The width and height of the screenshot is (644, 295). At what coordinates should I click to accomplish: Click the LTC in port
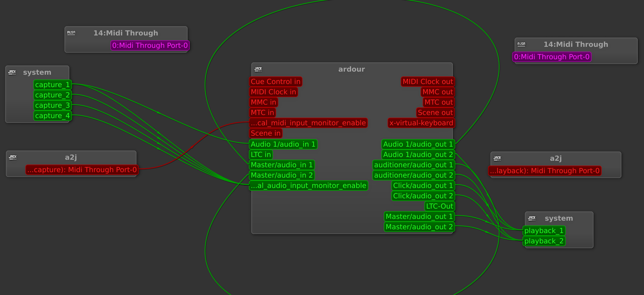click(x=261, y=155)
